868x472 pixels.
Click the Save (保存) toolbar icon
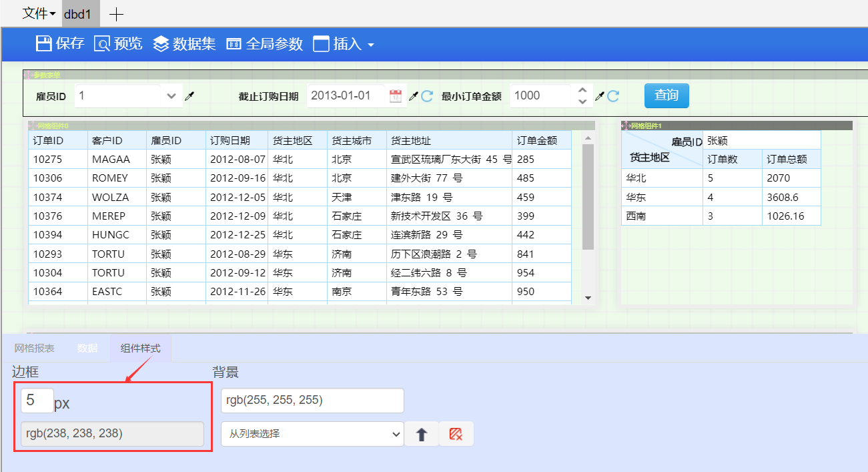pos(59,44)
